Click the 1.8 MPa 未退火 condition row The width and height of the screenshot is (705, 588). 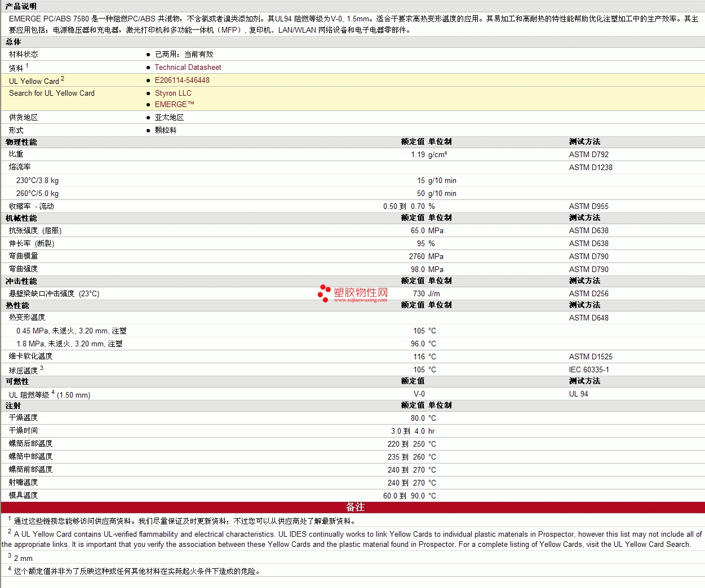[69, 344]
